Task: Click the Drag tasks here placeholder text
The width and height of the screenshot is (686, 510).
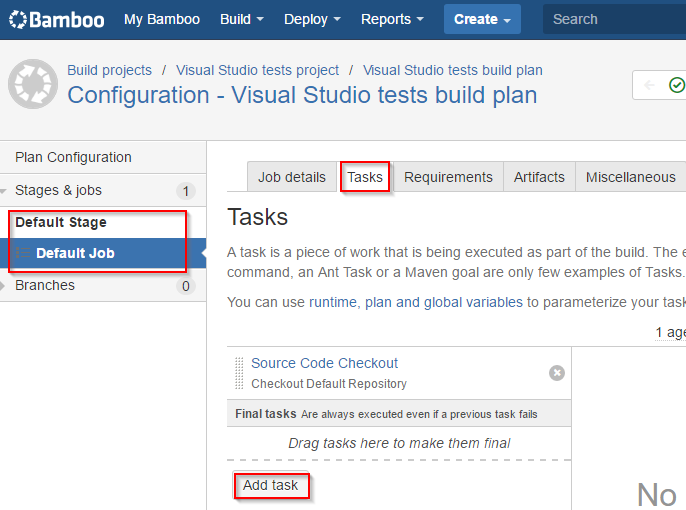Action: click(399, 443)
